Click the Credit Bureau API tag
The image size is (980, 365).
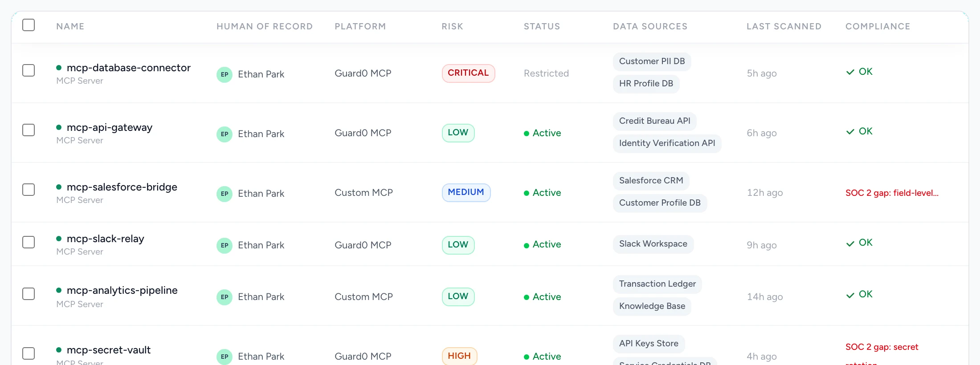[x=655, y=121]
